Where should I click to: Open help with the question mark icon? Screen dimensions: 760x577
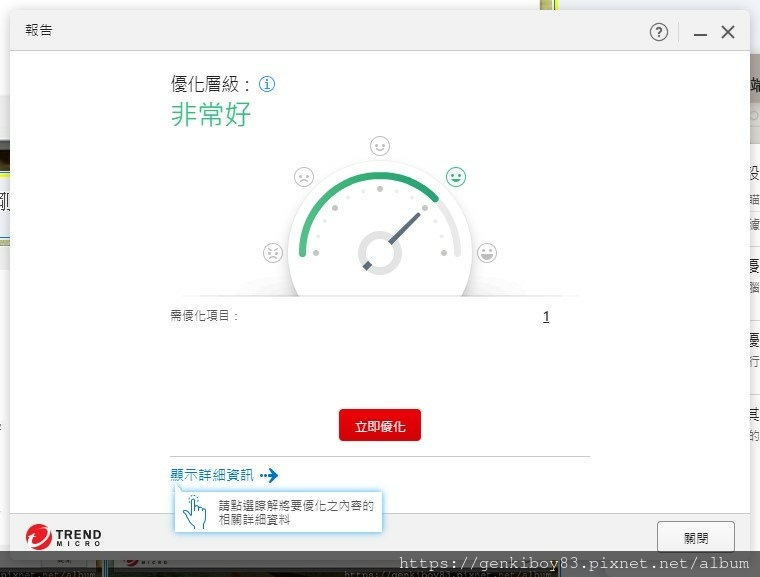click(659, 32)
